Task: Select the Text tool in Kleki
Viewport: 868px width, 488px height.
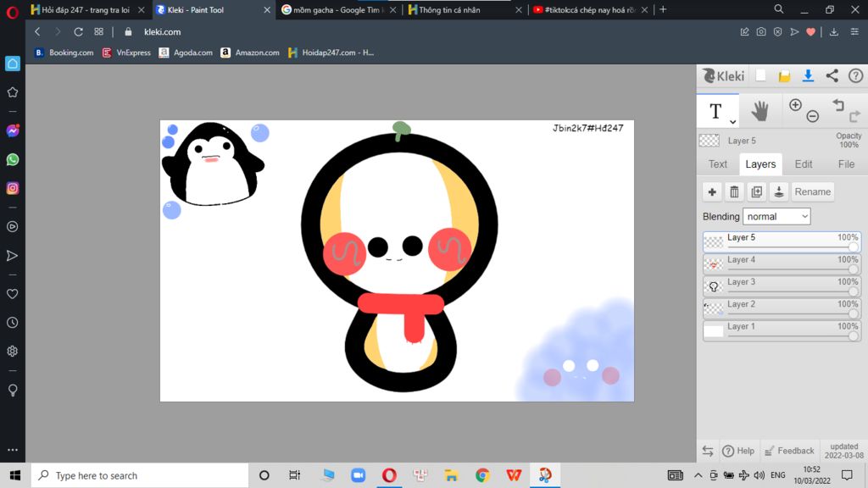Action: click(715, 111)
